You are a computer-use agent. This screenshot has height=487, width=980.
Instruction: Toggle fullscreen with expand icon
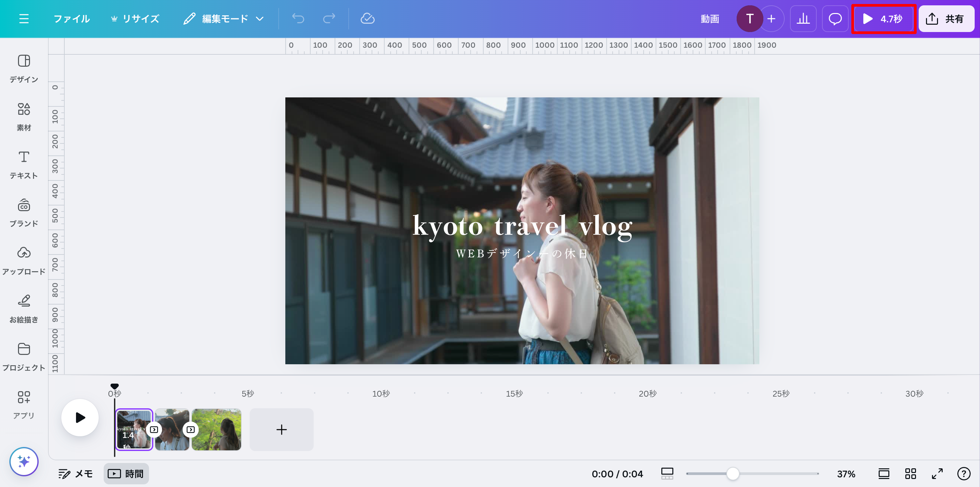937,473
